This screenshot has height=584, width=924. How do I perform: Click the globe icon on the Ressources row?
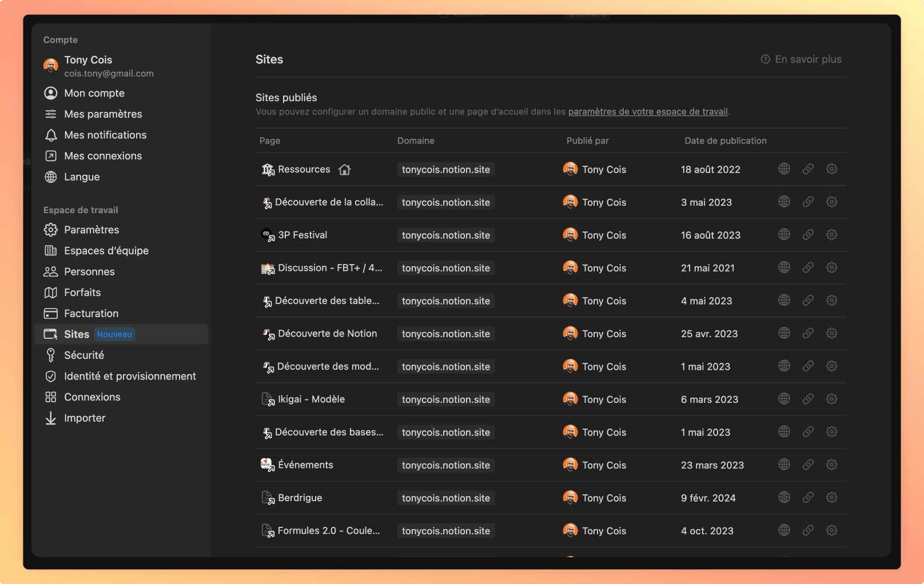784,169
